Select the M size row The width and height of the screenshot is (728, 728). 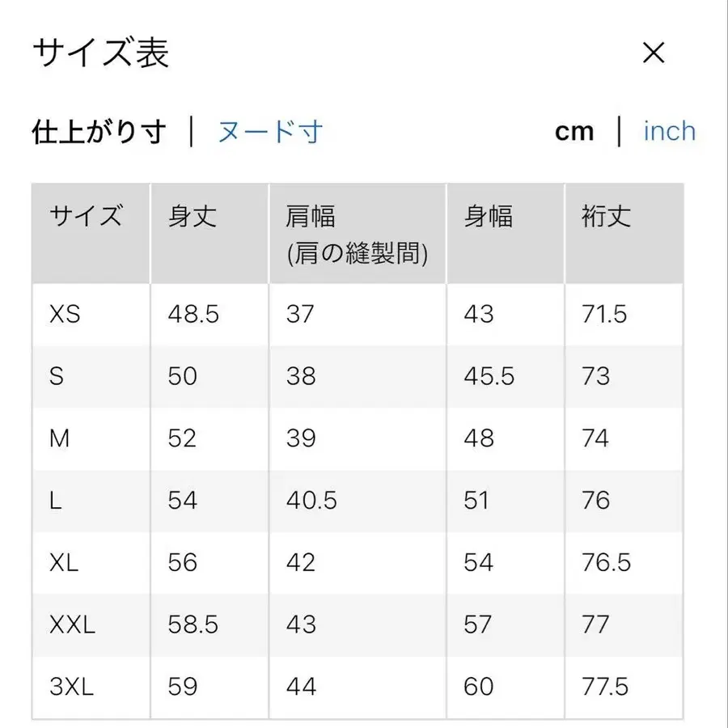pos(63,438)
